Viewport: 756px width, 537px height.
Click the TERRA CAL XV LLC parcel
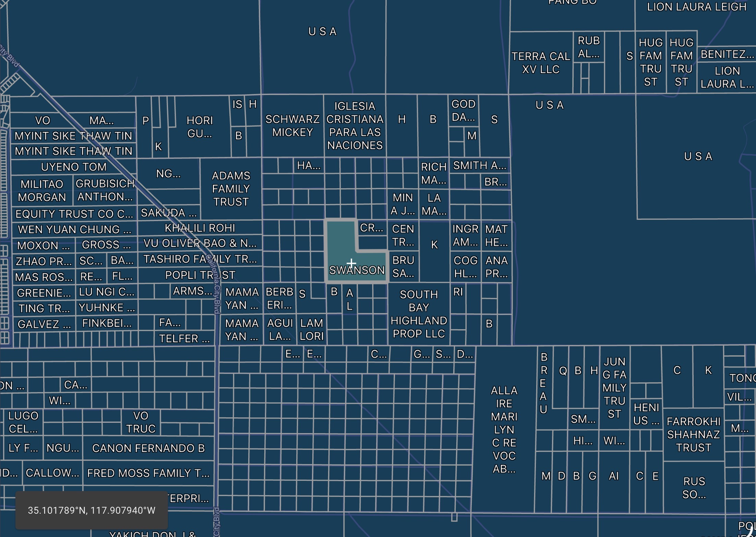point(540,63)
